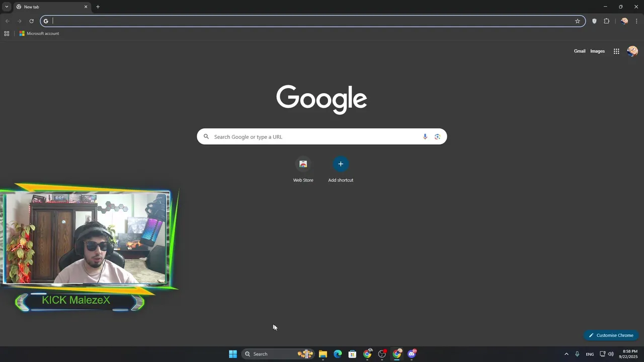
Task: Open the Images link
Action: point(597,51)
